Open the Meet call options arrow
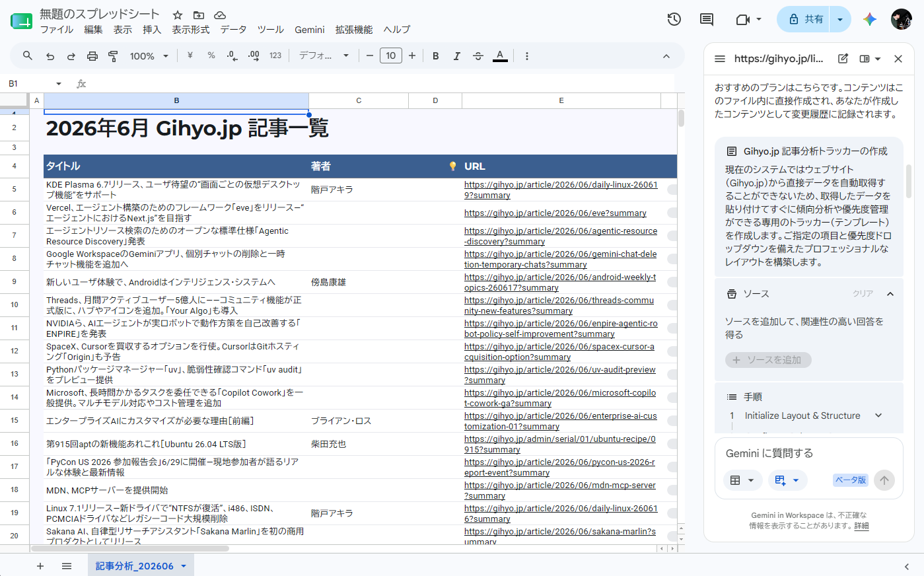 click(758, 19)
